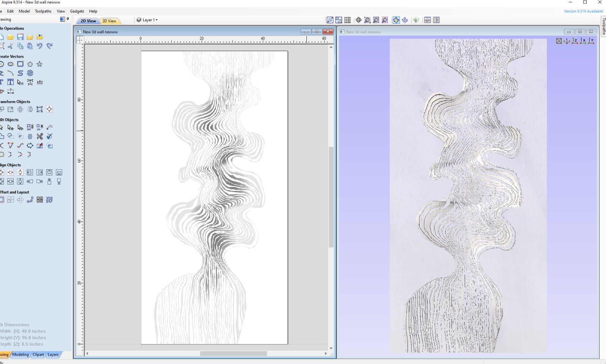Click the view along Z axis button
Viewport: 606px width, 364px height.
point(575,41)
